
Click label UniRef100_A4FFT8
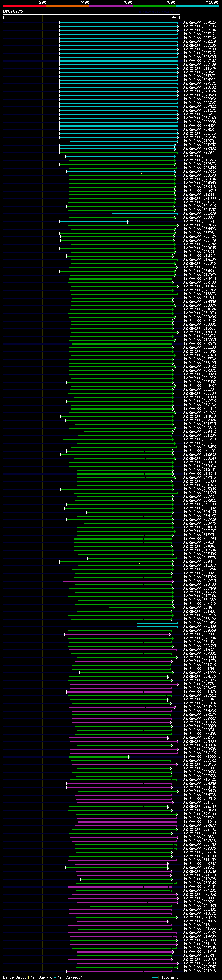coord(199,558)
